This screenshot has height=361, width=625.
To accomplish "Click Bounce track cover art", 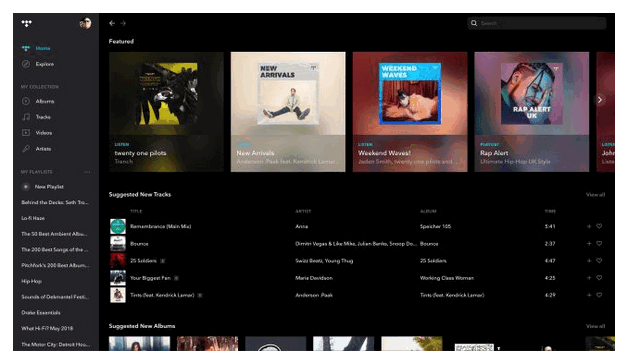I will (118, 243).
